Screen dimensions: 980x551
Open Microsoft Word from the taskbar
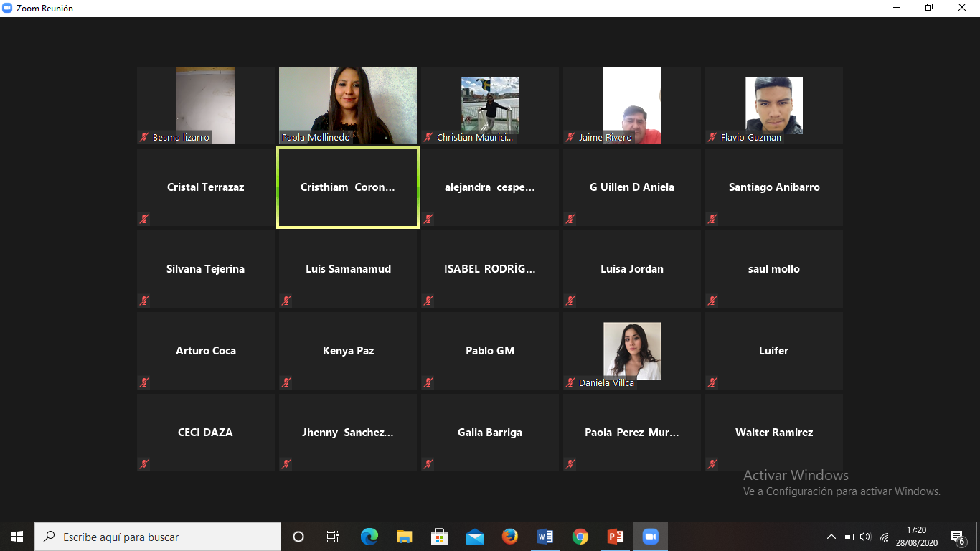pos(545,537)
